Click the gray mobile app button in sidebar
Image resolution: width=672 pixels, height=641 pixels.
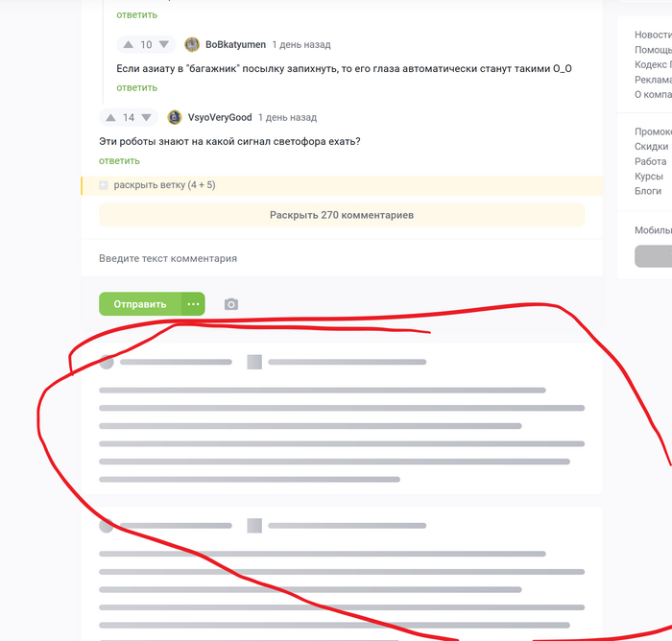click(x=653, y=256)
